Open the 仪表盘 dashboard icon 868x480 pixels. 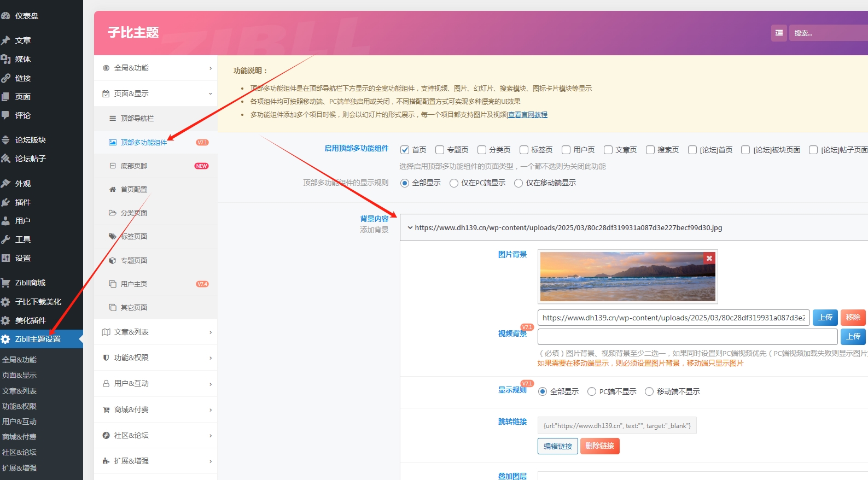coord(5,16)
